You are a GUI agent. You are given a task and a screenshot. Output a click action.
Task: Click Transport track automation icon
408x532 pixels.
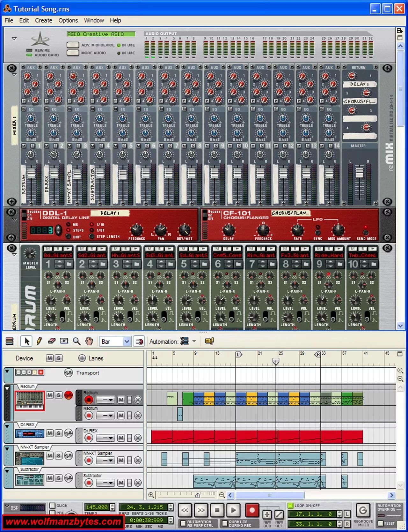pos(69,372)
